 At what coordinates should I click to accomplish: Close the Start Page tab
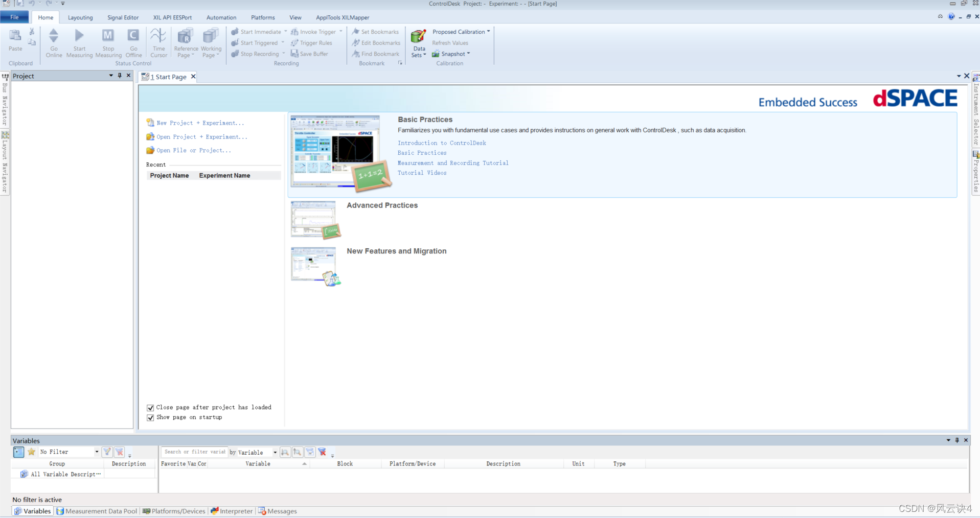pos(193,77)
